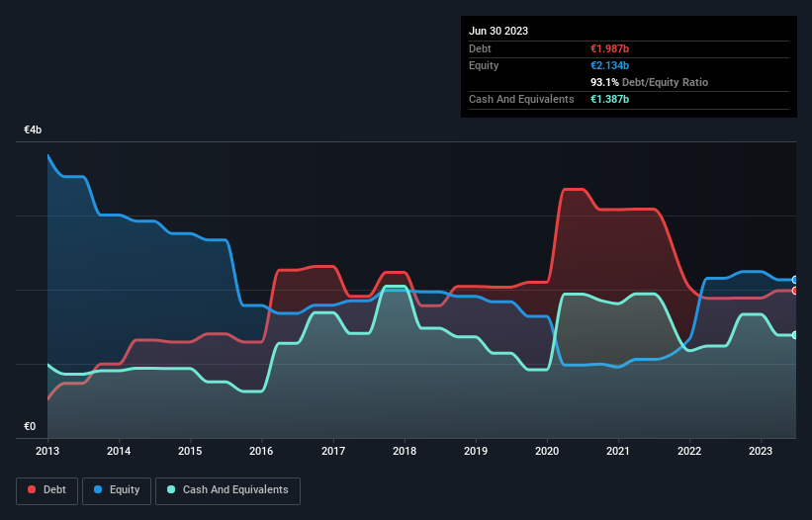Click the blue Equity legend dot
The width and height of the screenshot is (812, 520).
[98, 489]
